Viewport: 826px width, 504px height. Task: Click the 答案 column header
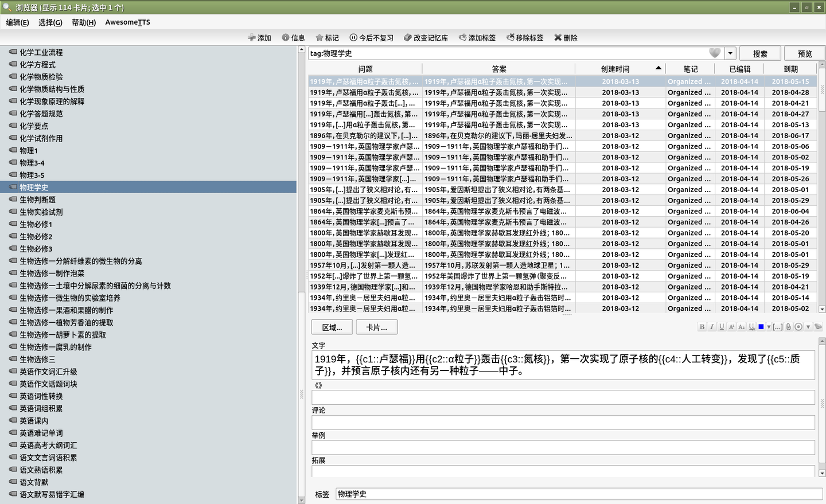click(x=499, y=69)
